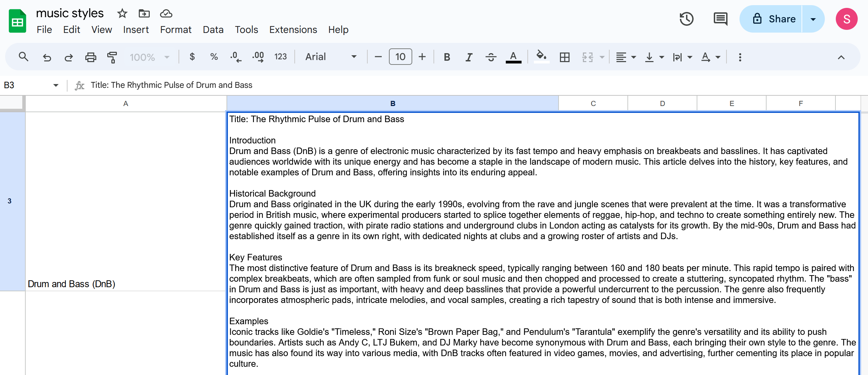Screen dimensions: 868x375
Task: Toggle bold formatting
Action: 447,57
